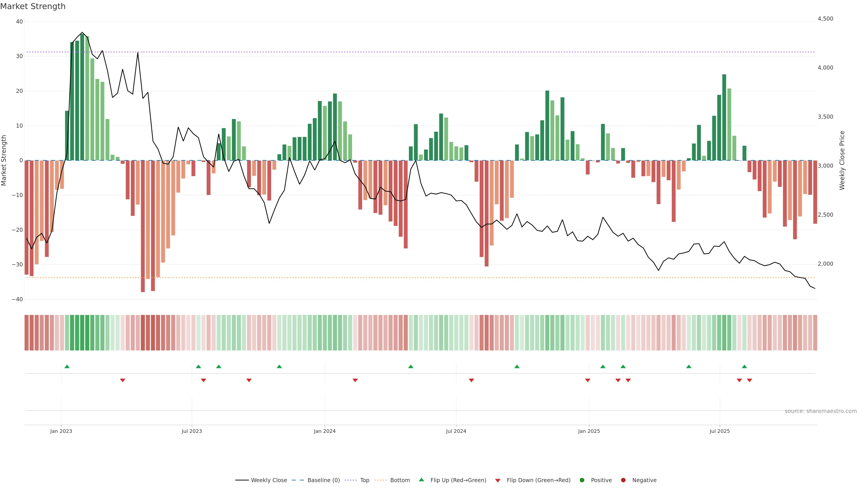Click the Weekly Close Price axis title
868x488 pixels.
tap(842, 160)
